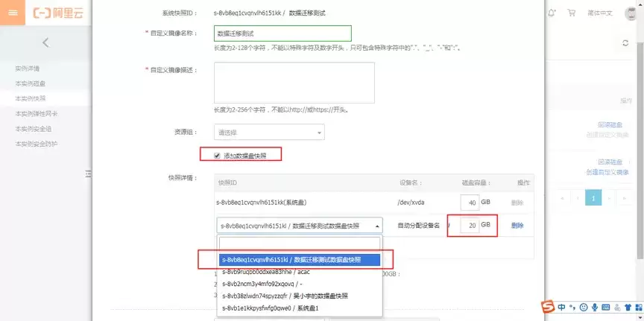Screen dimensions: 644x321
Task: Expand the 资源组 dropdown
Action: (x=269, y=132)
